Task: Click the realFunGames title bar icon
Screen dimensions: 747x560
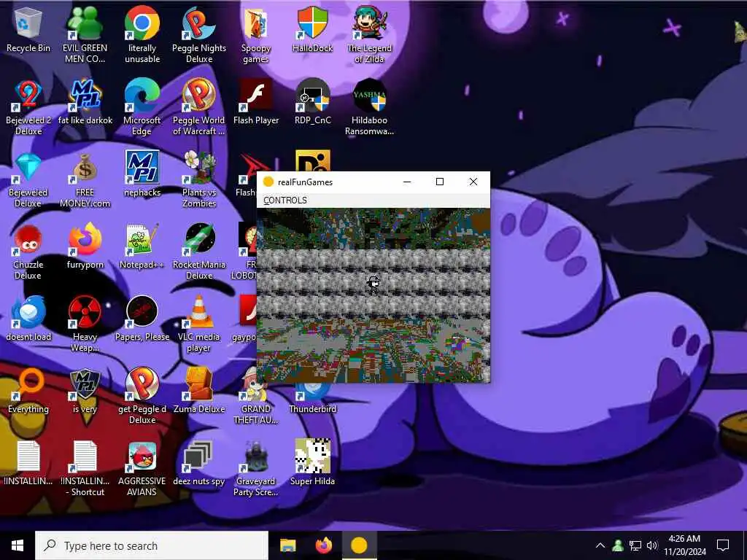Action: point(268,182)
